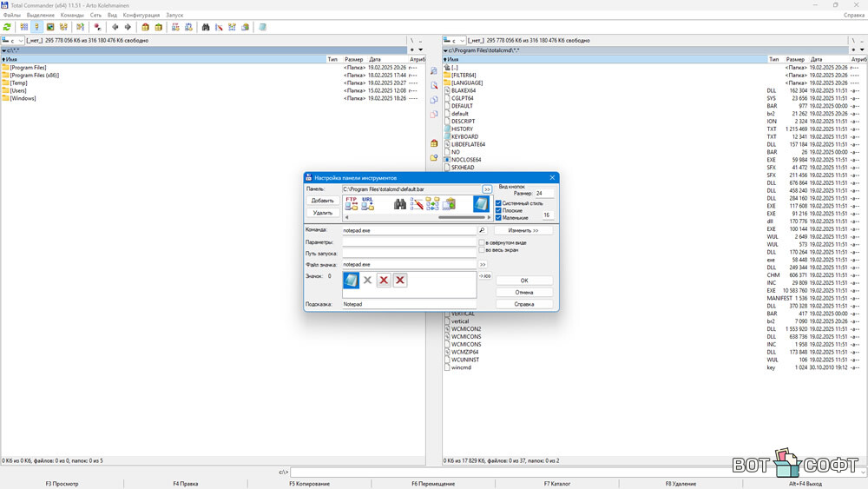This screenshot has height=489, width=868.
Task: Click the left scroll arrow of button strip
Action: (x=346, y=218)
